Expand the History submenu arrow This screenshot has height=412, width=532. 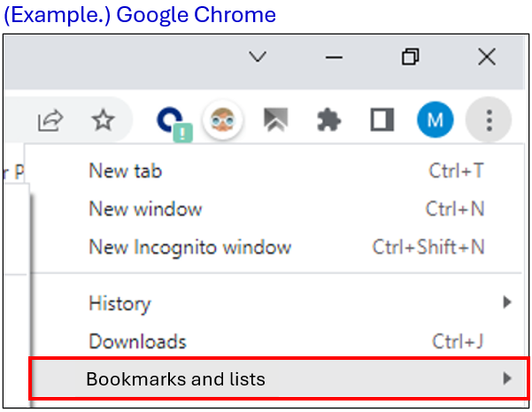click(507, 303)
